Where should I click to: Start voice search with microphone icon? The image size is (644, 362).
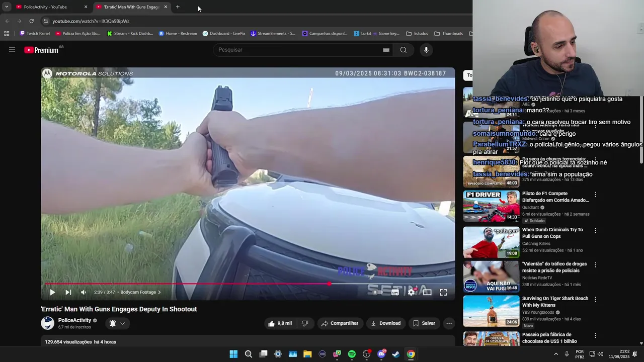coord(426,50)
